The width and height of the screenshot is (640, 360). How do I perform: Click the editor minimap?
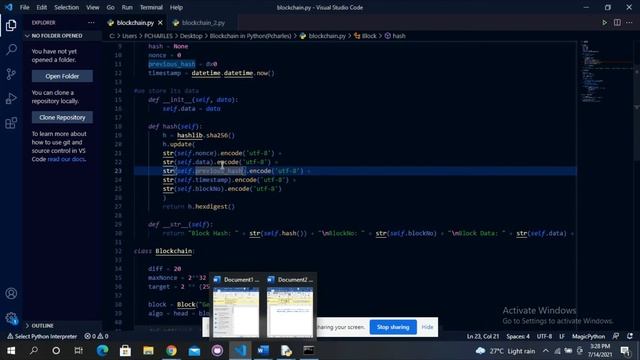pos(605,71)
